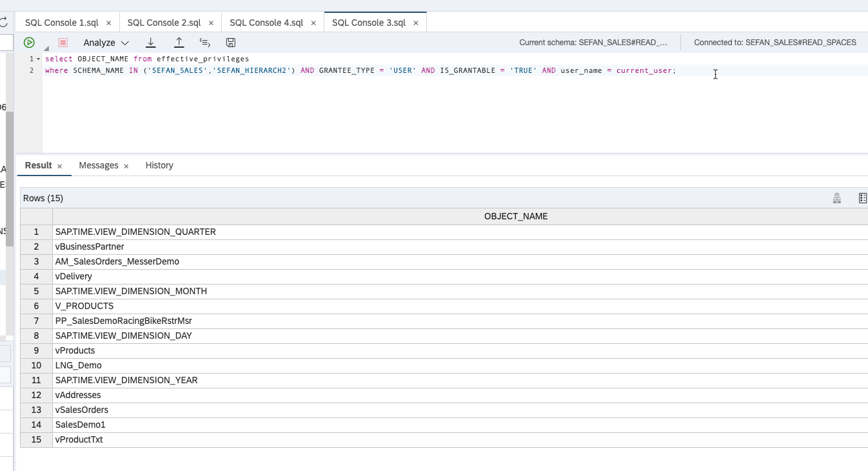868x471 pixels.
Task: Close the Messages tab
Action: pos(126,165)
